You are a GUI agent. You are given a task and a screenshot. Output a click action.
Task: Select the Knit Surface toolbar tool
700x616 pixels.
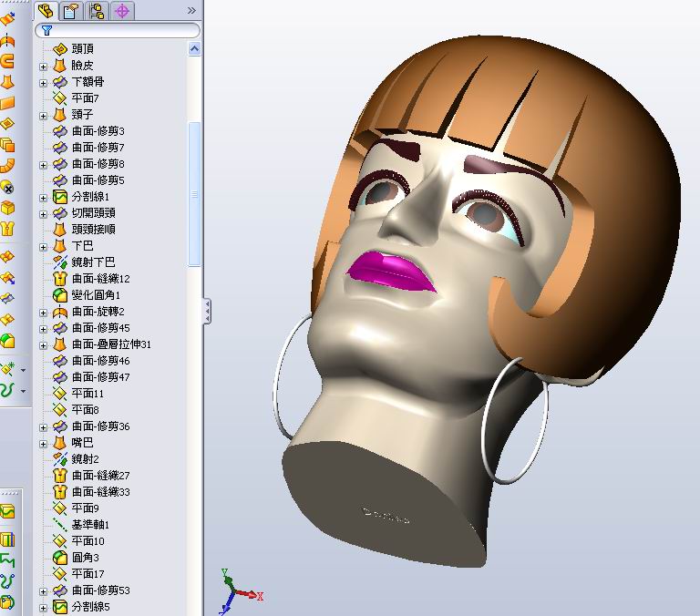tap(7, 229)
